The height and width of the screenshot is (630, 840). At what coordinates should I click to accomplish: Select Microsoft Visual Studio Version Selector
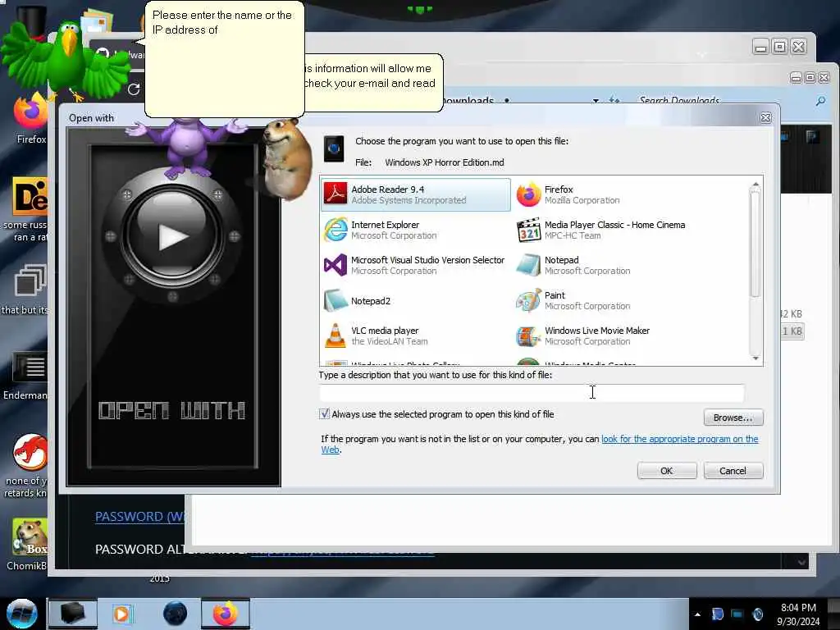pyautogui.click(x=416, y=265)
